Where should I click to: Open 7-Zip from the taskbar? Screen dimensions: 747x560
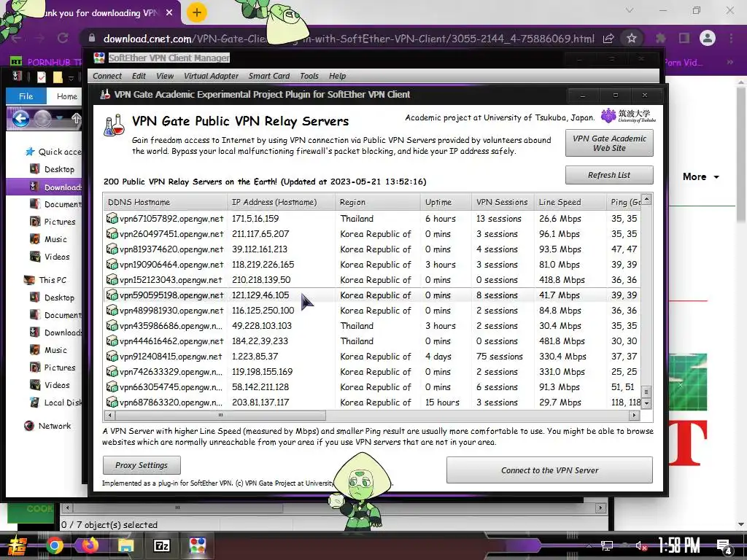(x=161, y=545)
